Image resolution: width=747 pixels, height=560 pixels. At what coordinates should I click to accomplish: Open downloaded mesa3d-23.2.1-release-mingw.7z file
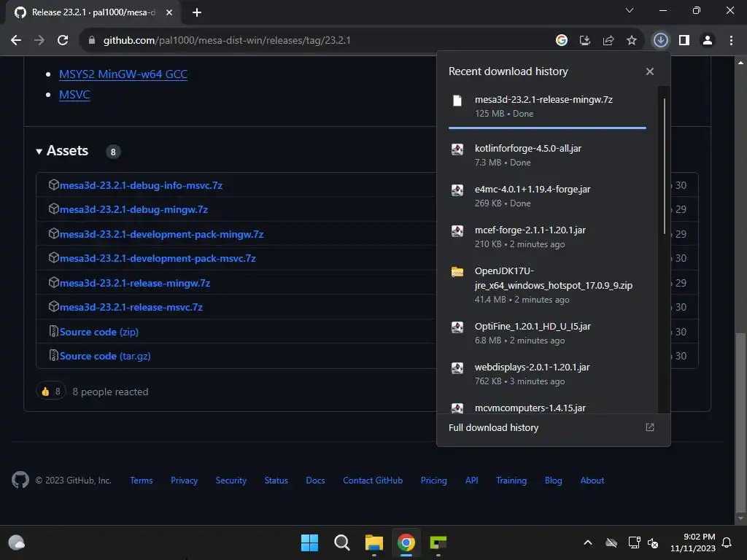547,106
